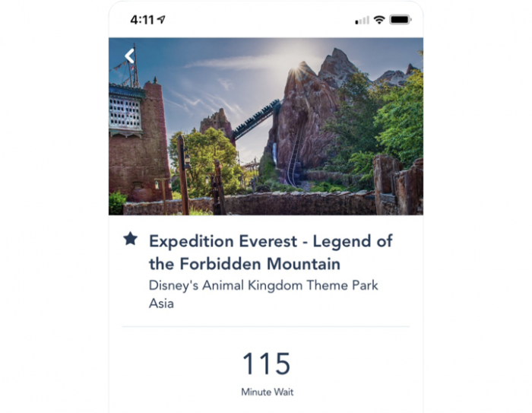The width and height of the screenshot is (532, 413).
Task: Select the title line 'Expedition Everest - Legend of'
Action: point(271,241)
